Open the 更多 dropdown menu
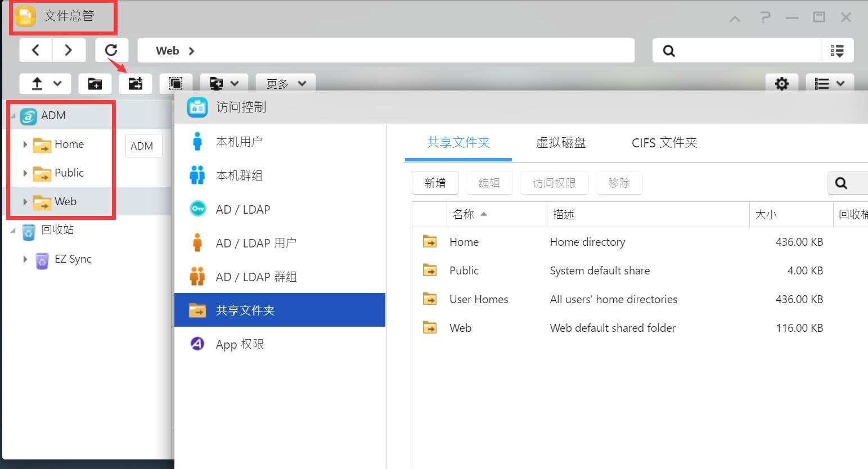The width and height of the screenshot is (868, 469). coord(285,82)
